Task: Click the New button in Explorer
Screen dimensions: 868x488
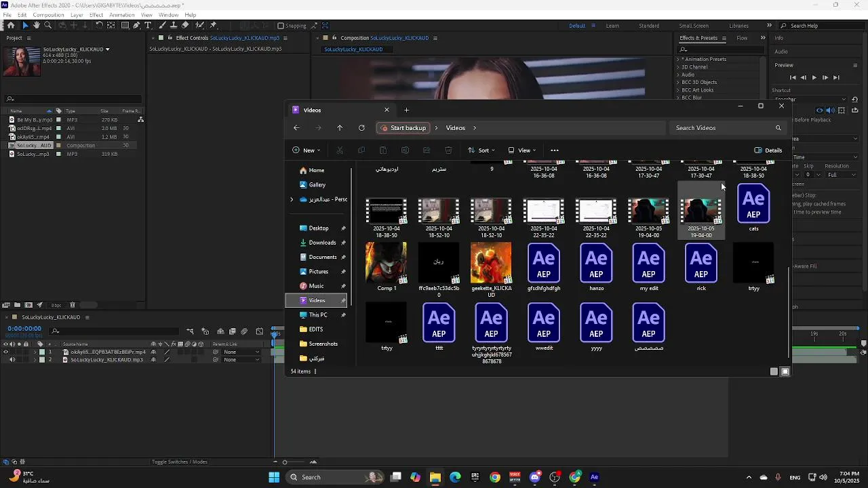Action: click(306, 150)
